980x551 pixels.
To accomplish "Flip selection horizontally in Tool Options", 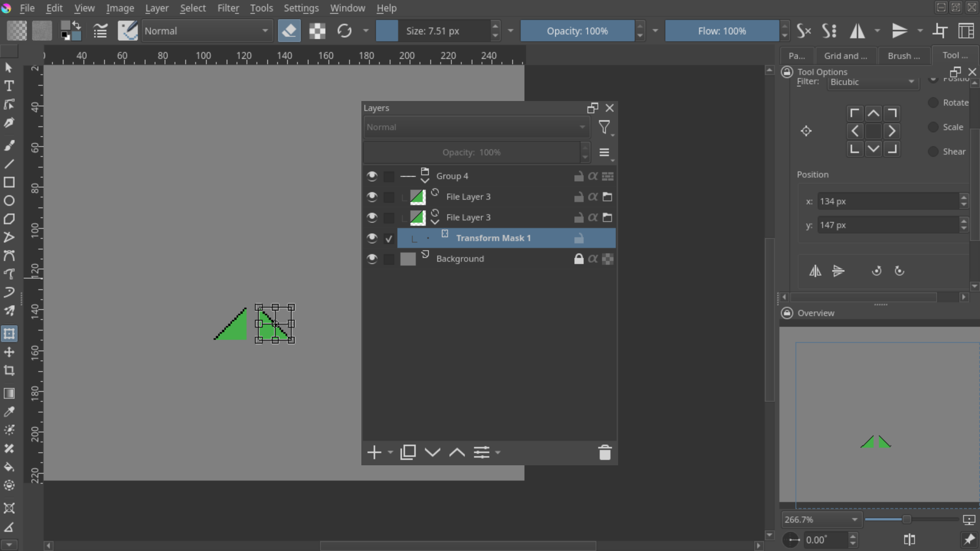I will (815, 271).
